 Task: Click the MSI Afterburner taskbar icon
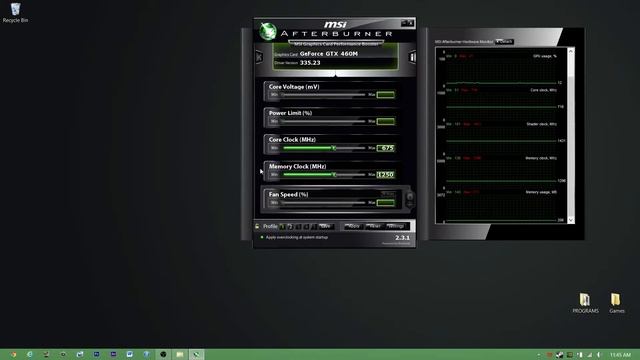point(196,354)
